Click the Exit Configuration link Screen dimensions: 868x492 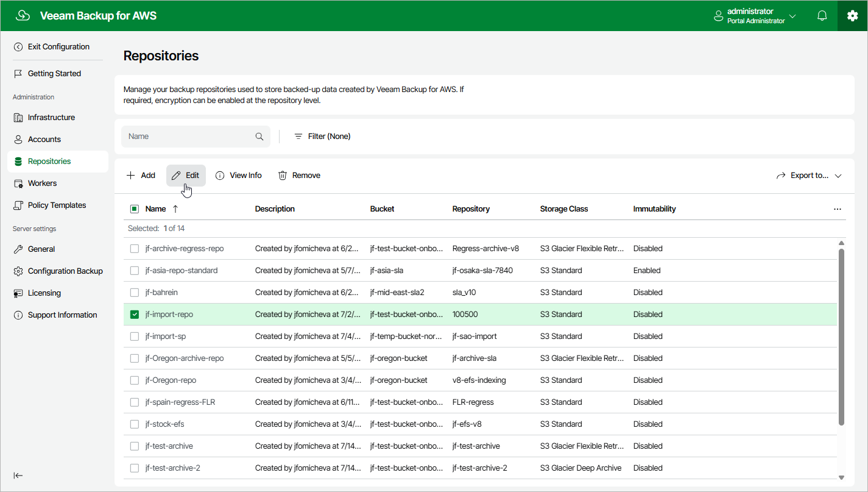click(58, 47)
